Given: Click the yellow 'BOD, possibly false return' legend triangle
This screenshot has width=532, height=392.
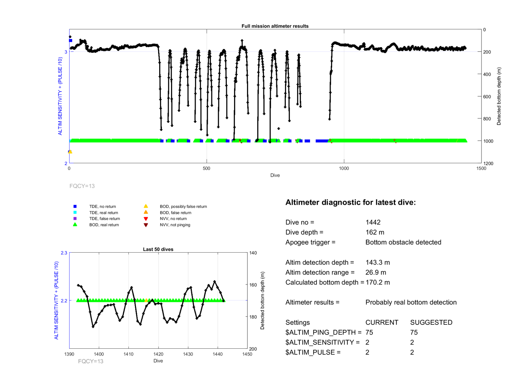Looking at the screenshot, I should click(146, 206).
